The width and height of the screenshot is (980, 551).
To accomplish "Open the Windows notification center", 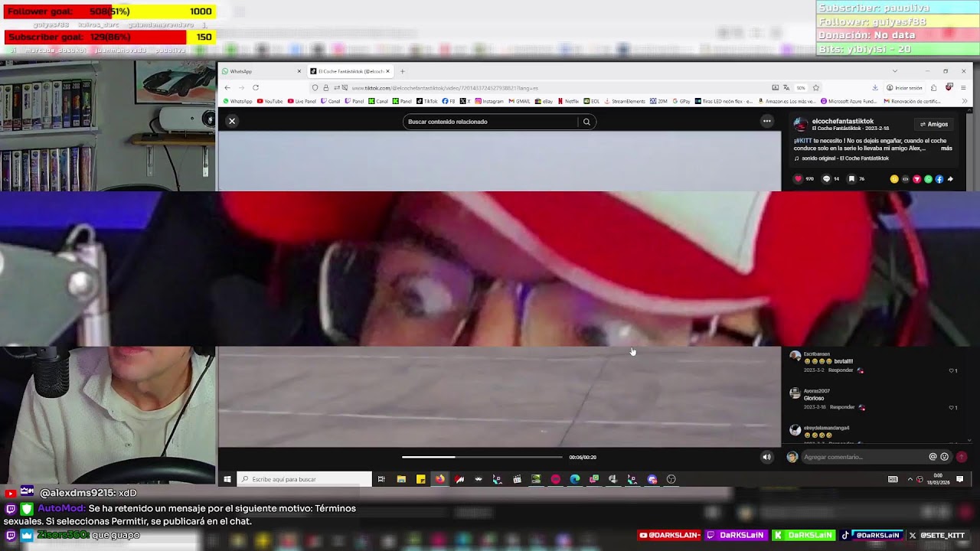I will pyautogui.click(x=961, y=479).
